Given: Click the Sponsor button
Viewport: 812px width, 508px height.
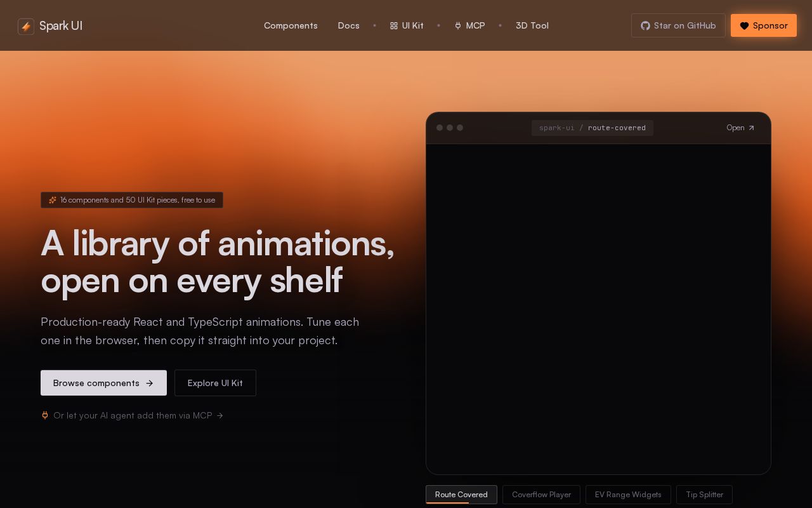Looking at the screenshot, I should click(x=764, y=25).
